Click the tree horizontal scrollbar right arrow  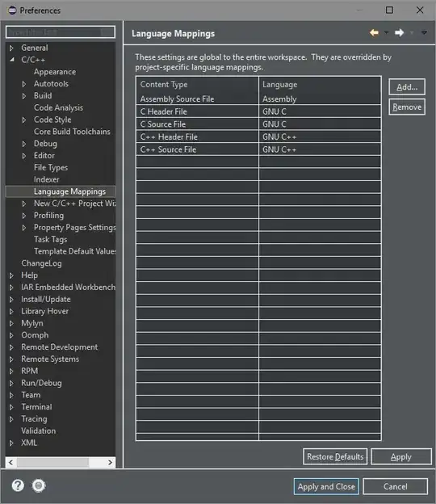(110, 463)
